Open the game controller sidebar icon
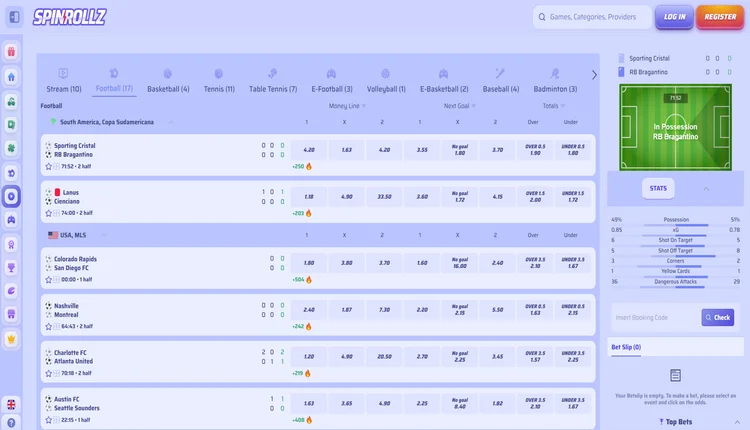 [x=11, y=220]
